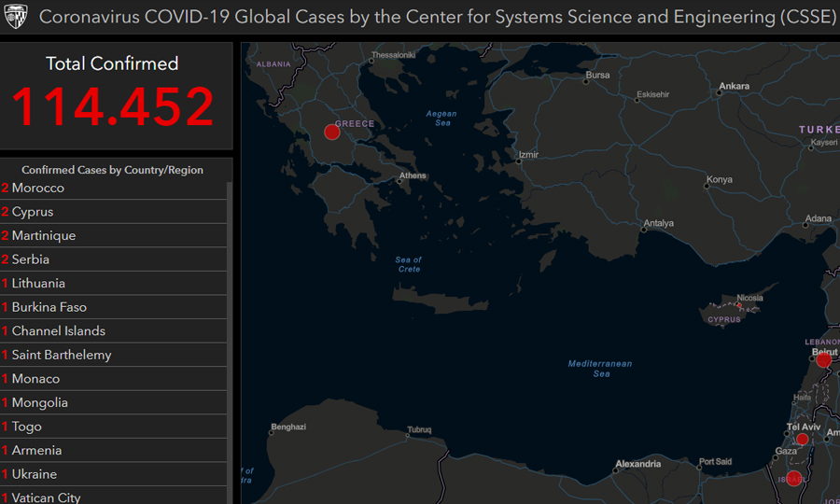Click the Mediterranean Sea label
Viewport: 840px width, 504px height.
(x=600, y=369)
